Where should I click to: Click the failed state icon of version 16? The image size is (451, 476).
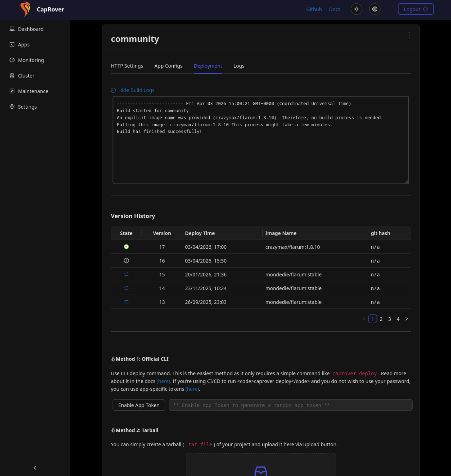[126, 261]
